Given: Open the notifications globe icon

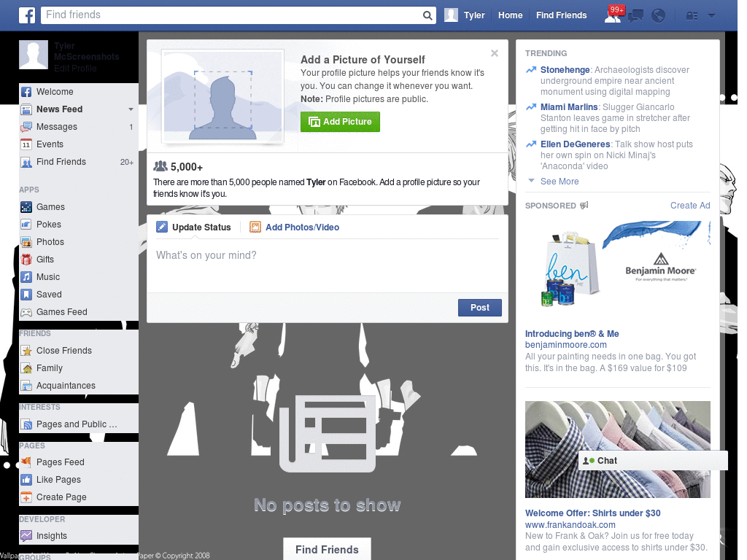Looking at the screenshot, I should pos(659,16).
